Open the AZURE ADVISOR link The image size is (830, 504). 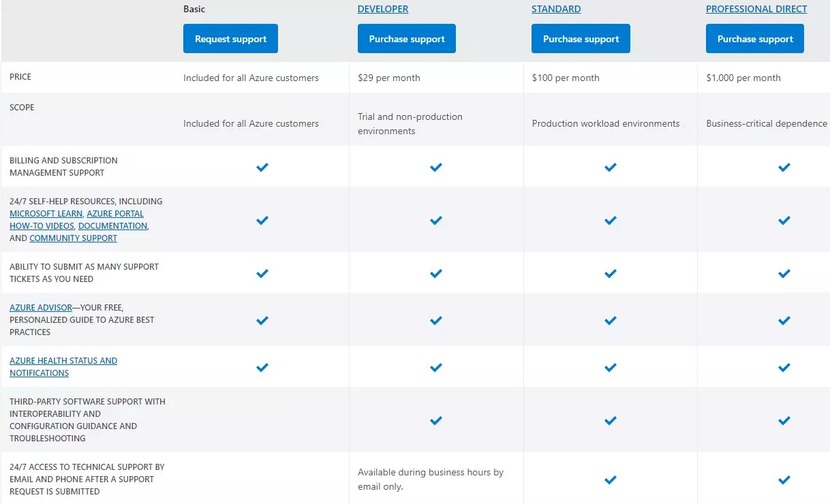tap(40, 307)
